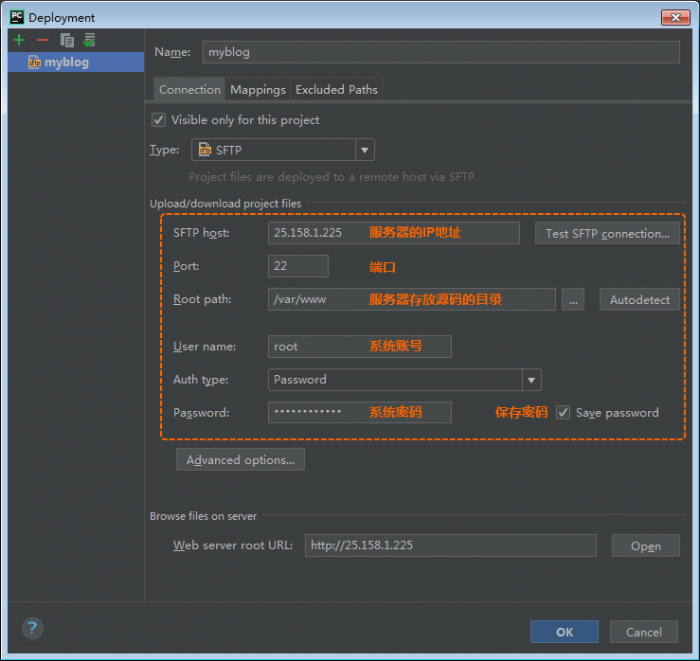Screen dimensions: 700x661
Task: Click the Web server root URL field
Action: (450, 545)
